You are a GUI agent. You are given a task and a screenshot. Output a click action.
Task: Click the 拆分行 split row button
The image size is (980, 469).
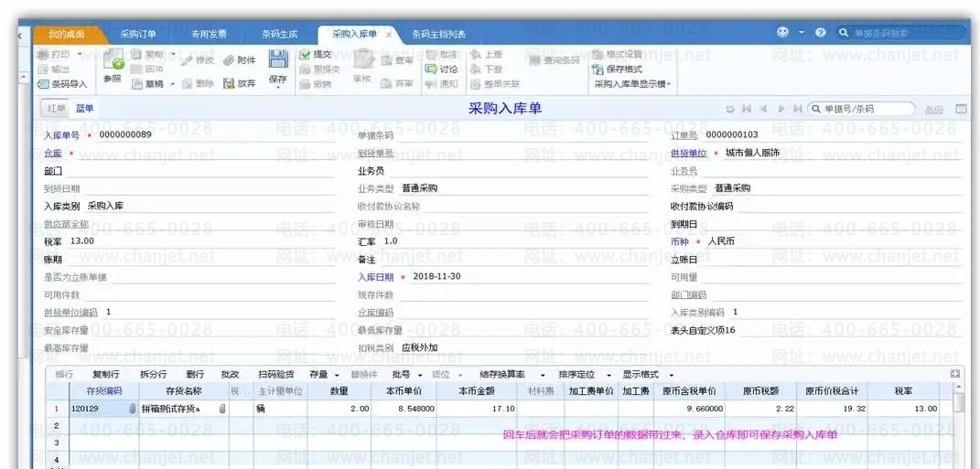(153, 374)
